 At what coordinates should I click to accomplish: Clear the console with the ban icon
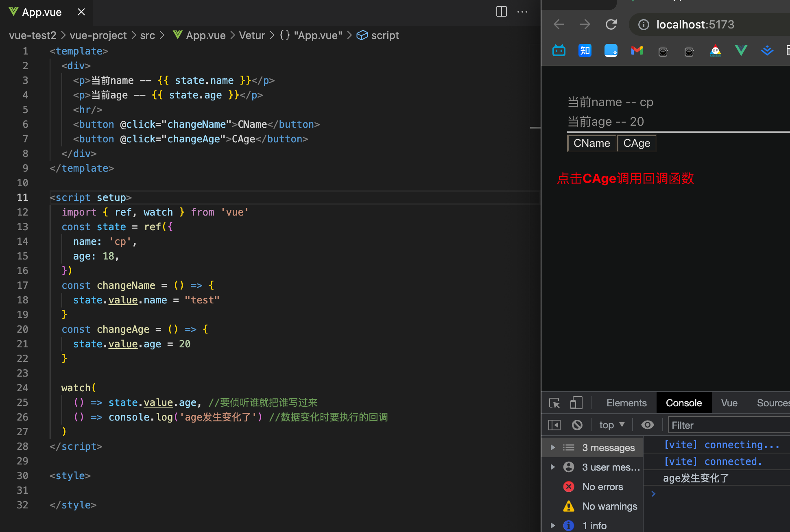click(577, 425)
